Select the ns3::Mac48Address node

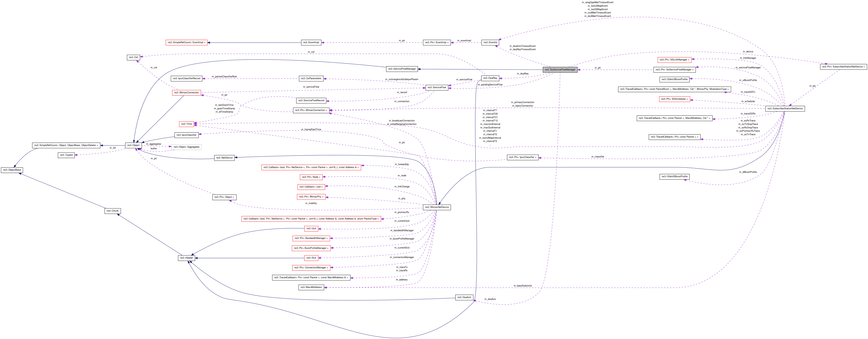point(311,287)
